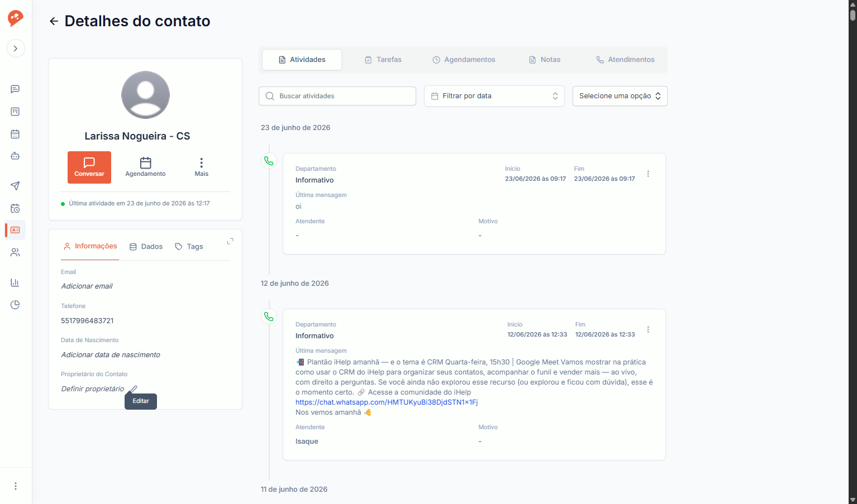Viewport: 857px width, 504px height.
Task: Click Adicionar email
Action: pos(87,286)
